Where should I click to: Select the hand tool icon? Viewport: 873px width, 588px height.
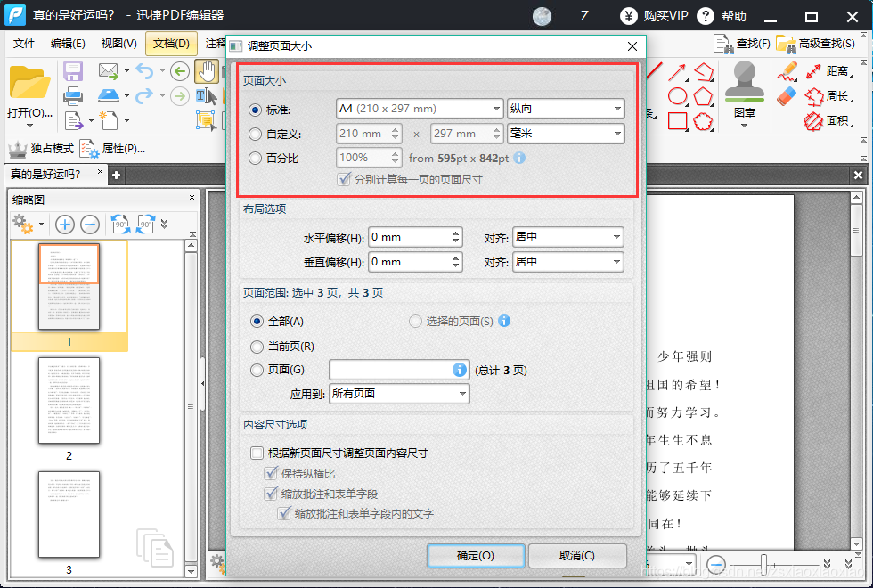[x=207, y=72]
